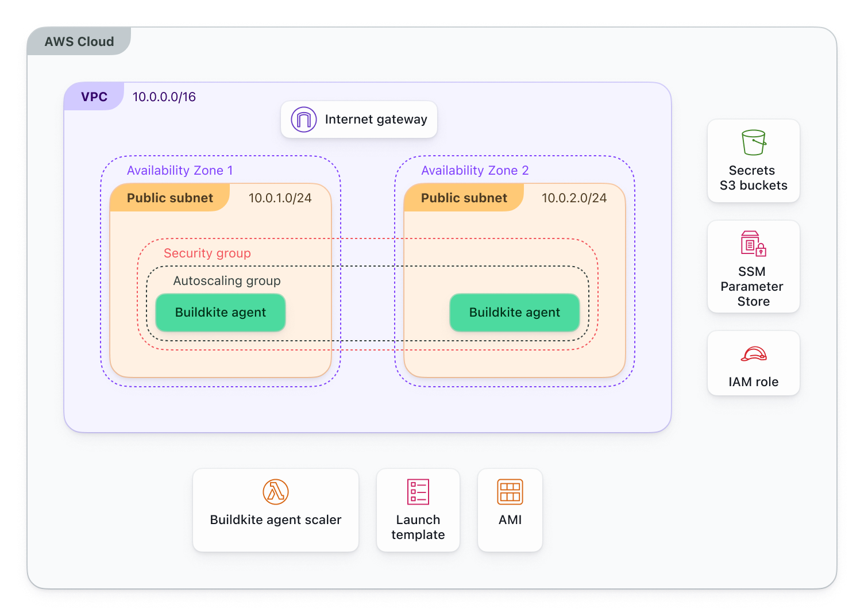Select the IAM role hat icon
The image size is (864, 616).
coord(753,355)
